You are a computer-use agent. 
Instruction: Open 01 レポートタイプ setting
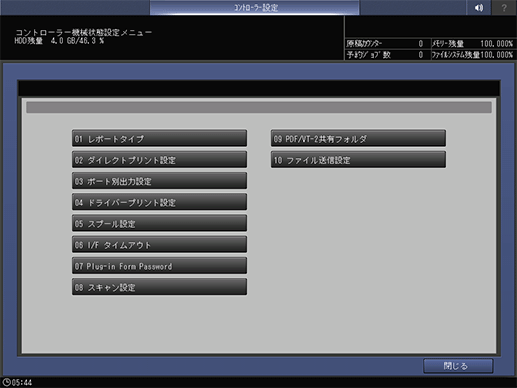point(159,138)
